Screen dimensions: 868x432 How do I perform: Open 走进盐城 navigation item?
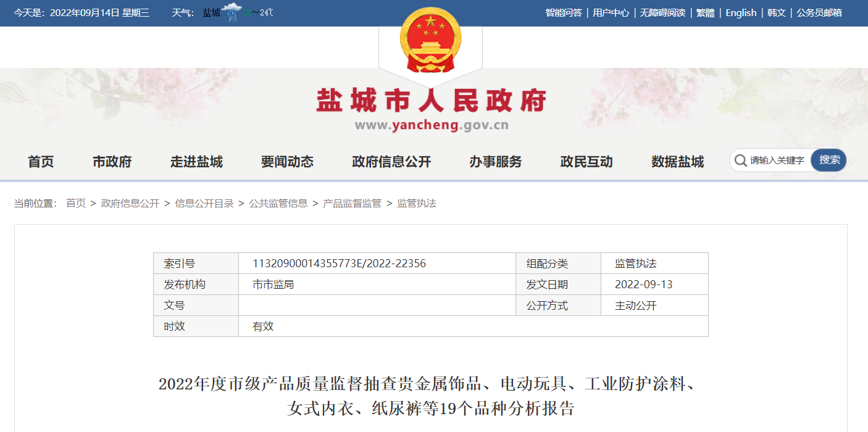[196, 162]
